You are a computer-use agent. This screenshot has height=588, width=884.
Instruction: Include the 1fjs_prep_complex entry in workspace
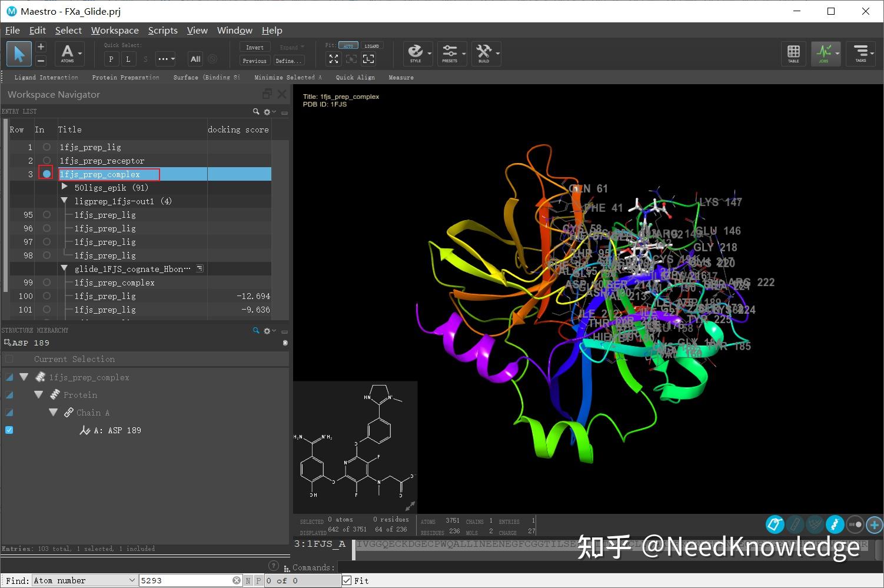46,174
